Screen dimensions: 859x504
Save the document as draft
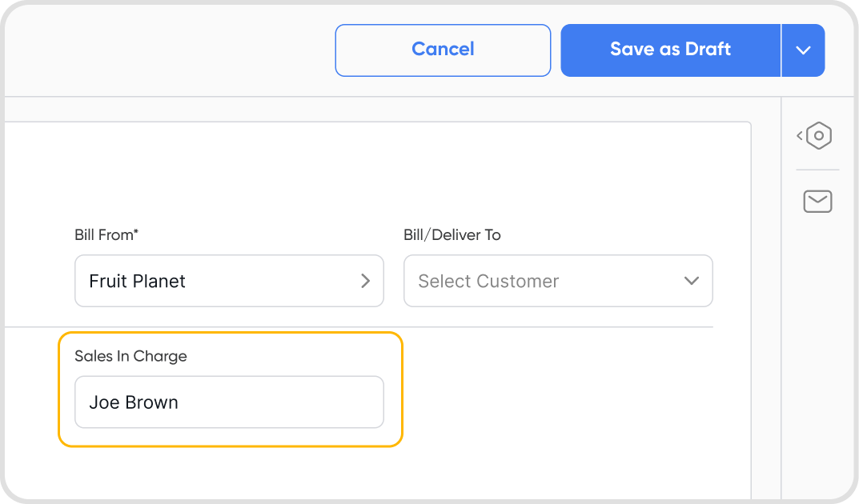tap(670, 50)
